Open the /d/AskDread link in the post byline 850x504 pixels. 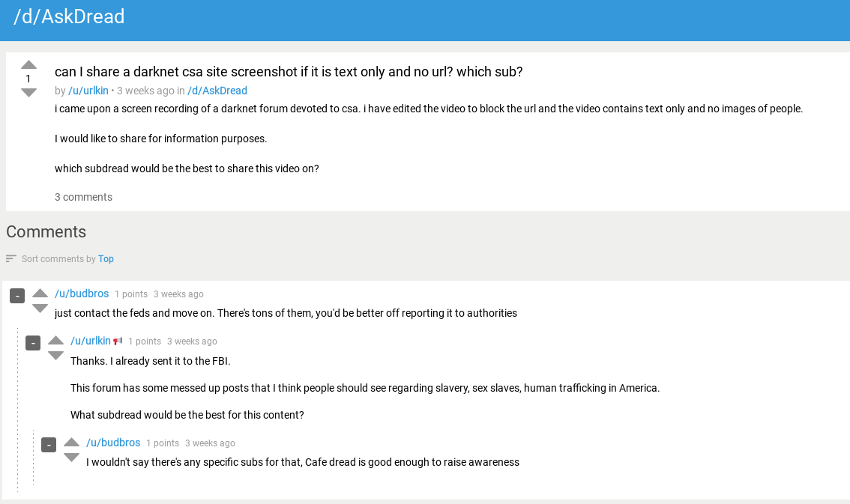pos(217,91)
